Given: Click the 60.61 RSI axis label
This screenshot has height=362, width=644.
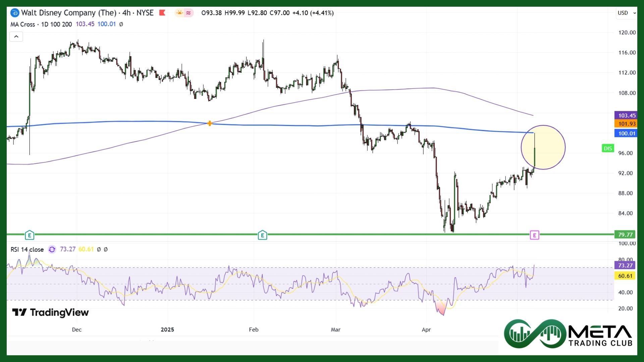Looking at the screenshot, I should tap(625, 276).
